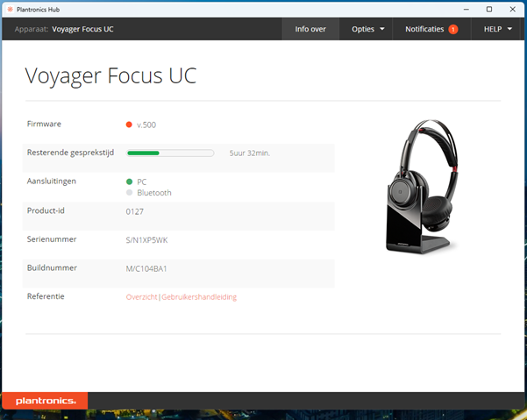Click the green PC connection indicator
Screen dimensions: 527x420
[x=129, y=182]
